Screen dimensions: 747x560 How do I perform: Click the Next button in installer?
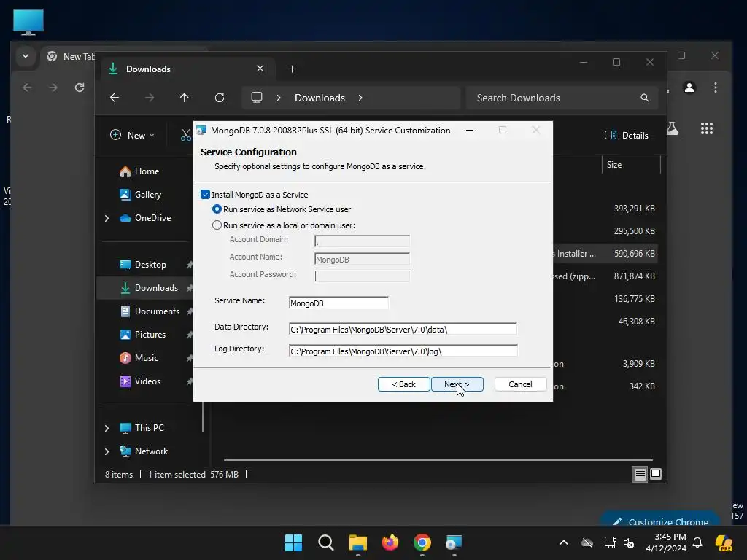[457, 384]
